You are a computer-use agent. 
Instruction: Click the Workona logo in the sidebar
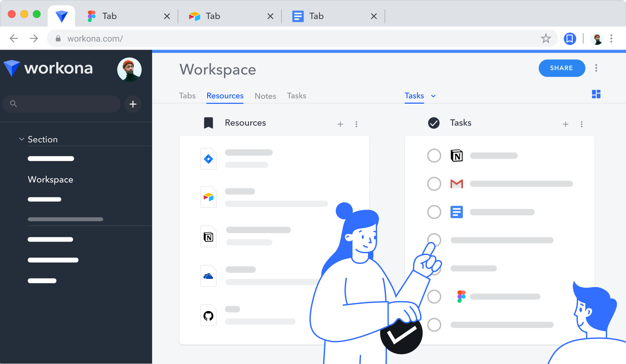(x=48, y=68)
